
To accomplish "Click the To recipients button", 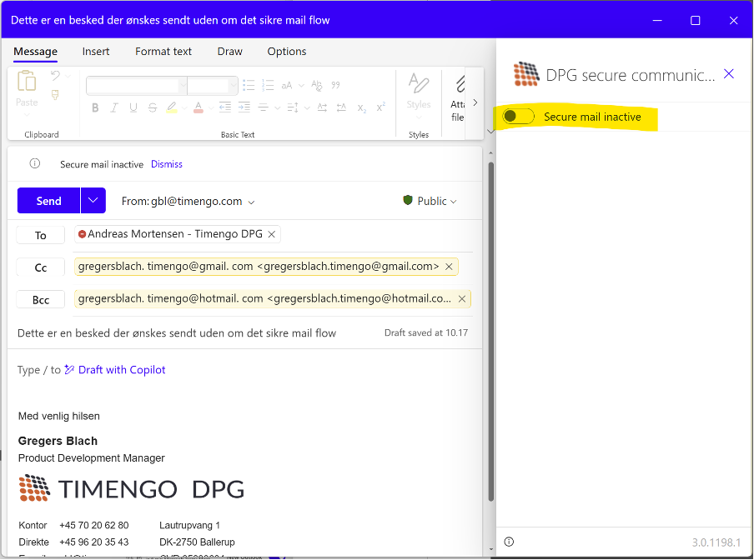I will click(40, 235).
